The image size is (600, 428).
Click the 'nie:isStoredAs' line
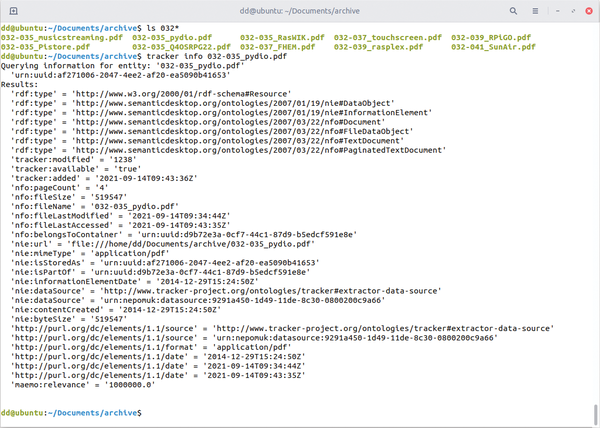[165, 263]
